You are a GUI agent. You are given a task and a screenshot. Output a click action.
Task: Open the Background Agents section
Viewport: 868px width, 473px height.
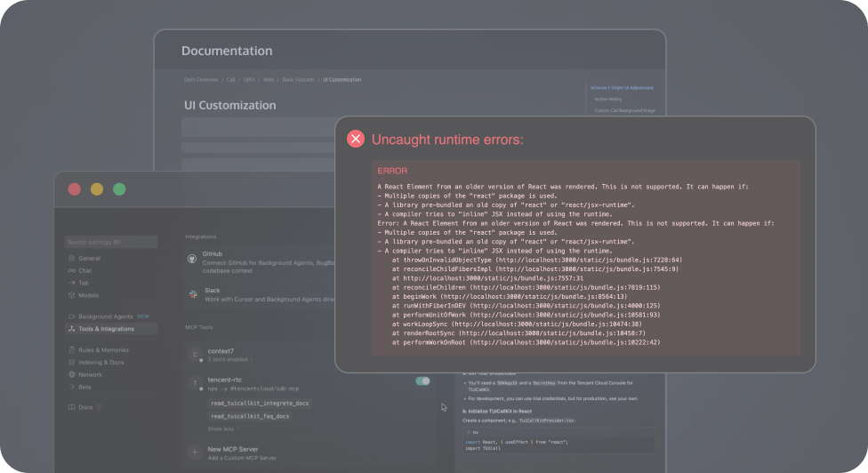105,317
